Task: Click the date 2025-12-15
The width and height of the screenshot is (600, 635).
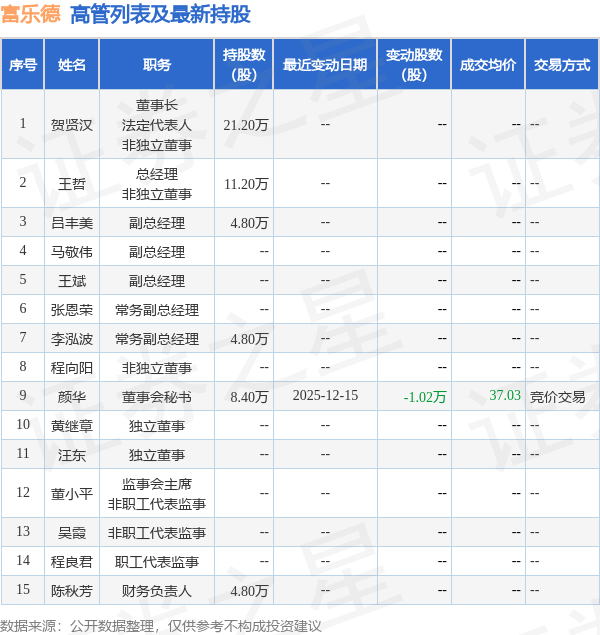Action: [x=325, y=395]
